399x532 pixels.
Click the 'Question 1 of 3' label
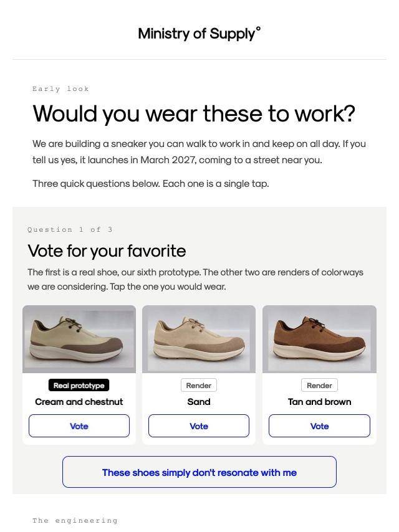70,229
